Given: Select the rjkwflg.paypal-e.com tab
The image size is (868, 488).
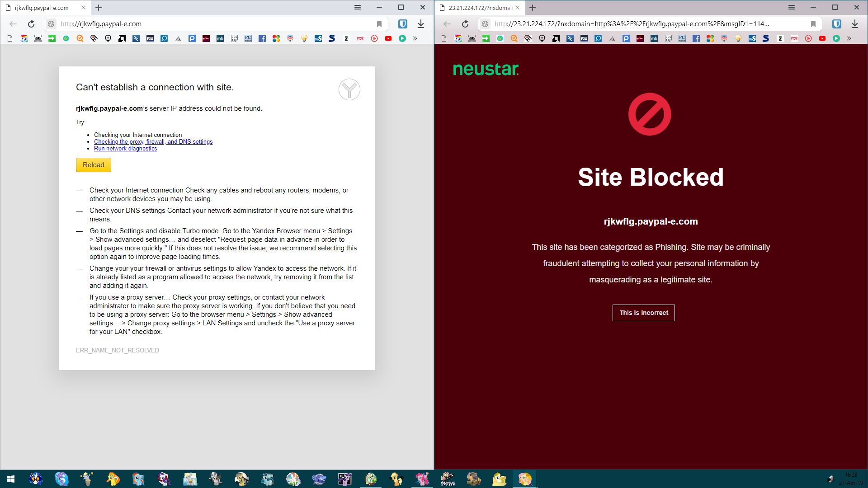Looking at the screenshot, I should click(42, 8).
